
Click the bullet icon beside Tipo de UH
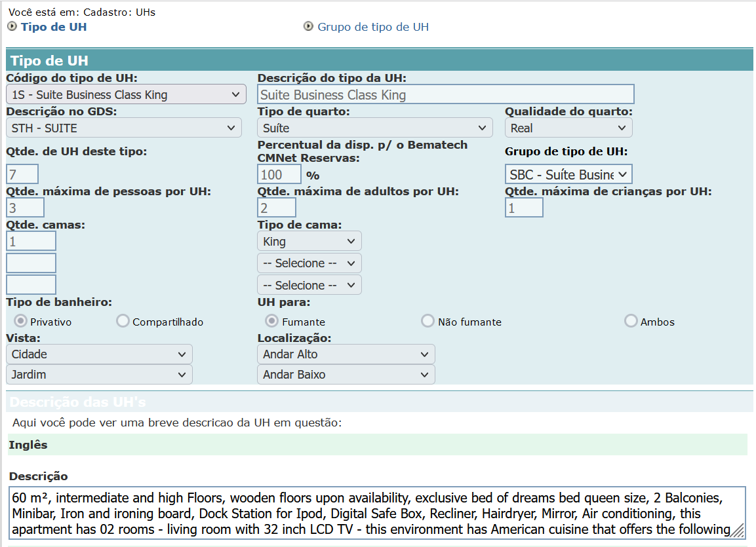coord(12,26)
